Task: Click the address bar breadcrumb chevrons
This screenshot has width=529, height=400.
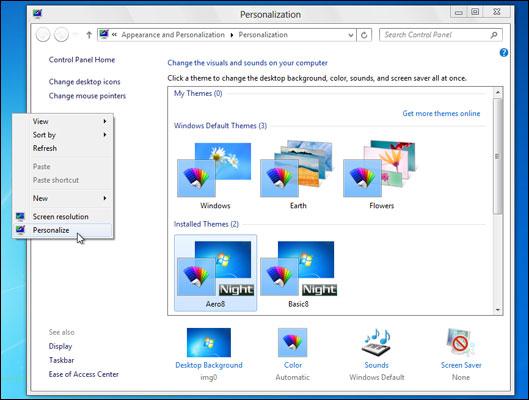Action: (x=114, y=35)
